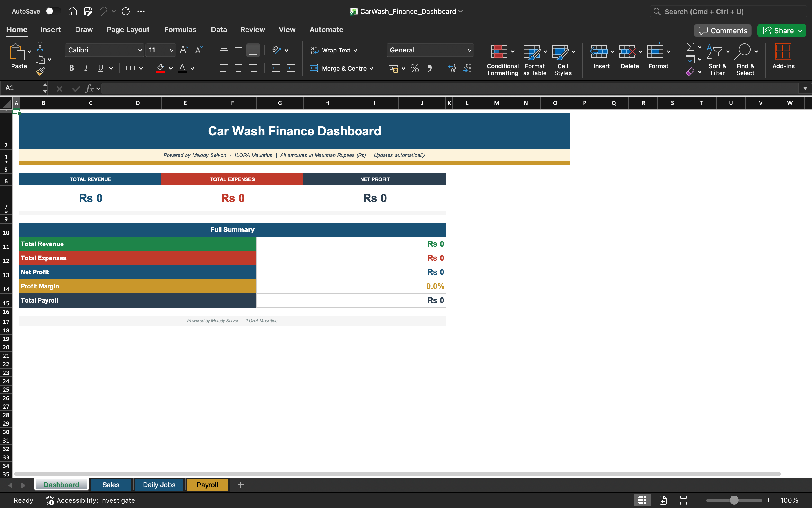
Task: Expand the borders dropdown arrow
Action: (x=141, y=69)
